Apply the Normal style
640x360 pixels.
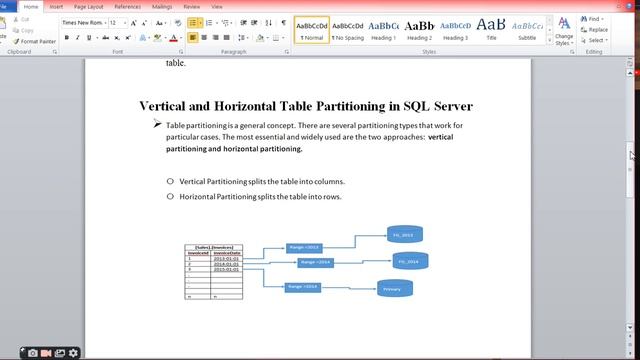(x=312, y=30)
